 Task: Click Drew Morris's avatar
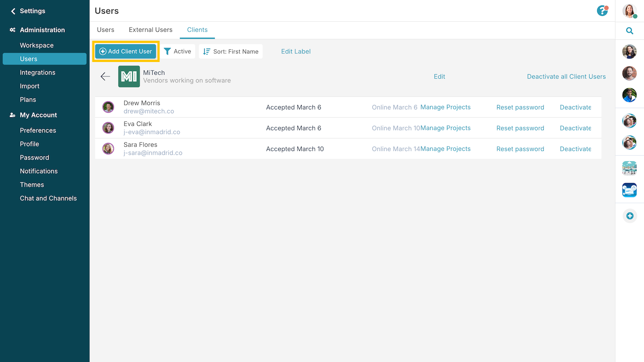tap(108, 107)
